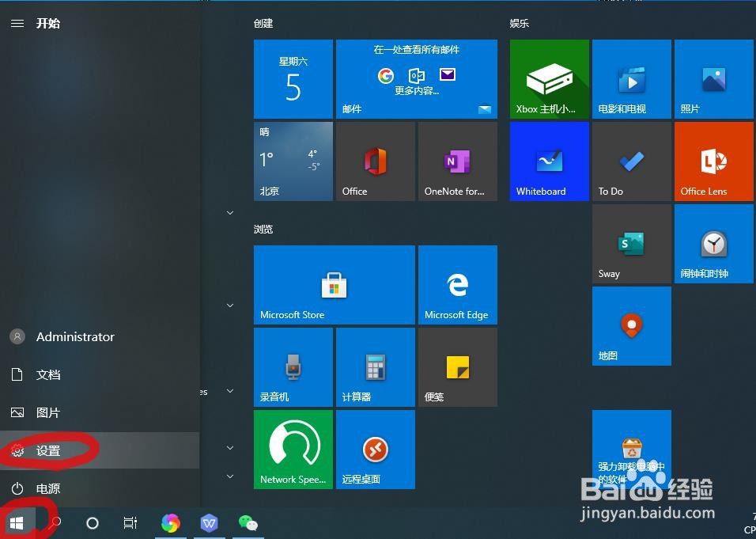
Task: Open the Xbox 主机小... tile
Action: tap(549, 79)
